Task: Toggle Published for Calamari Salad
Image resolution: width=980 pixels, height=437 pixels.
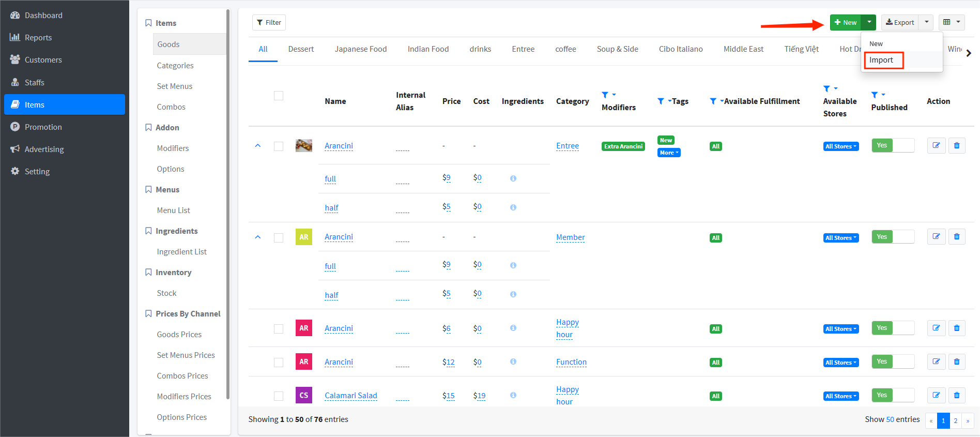Action: (x=893, y=395)
